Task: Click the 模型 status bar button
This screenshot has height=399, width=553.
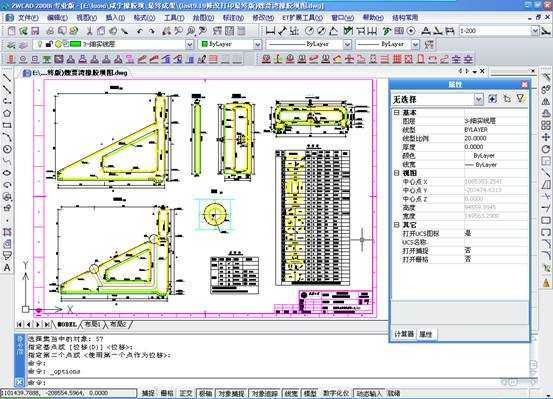Action: point(310,393)
